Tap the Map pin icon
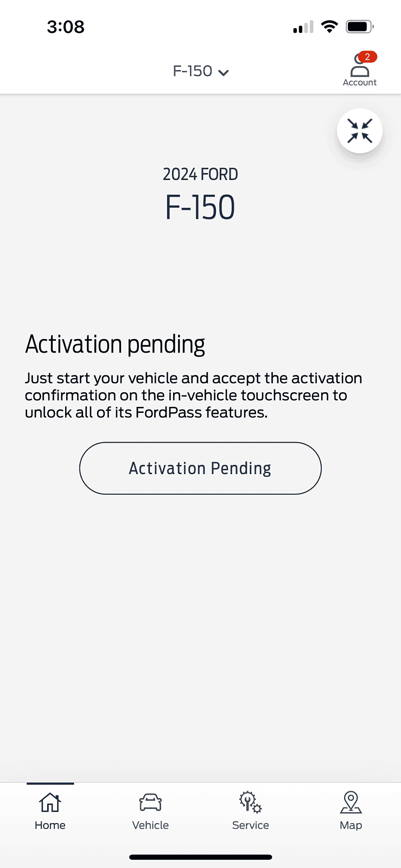 click(351, 802)
